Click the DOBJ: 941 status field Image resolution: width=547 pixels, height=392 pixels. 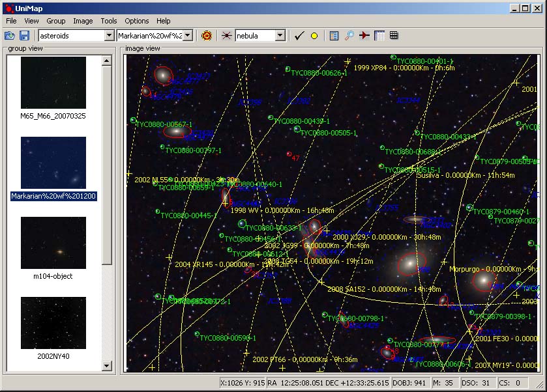tap(409, 383)
